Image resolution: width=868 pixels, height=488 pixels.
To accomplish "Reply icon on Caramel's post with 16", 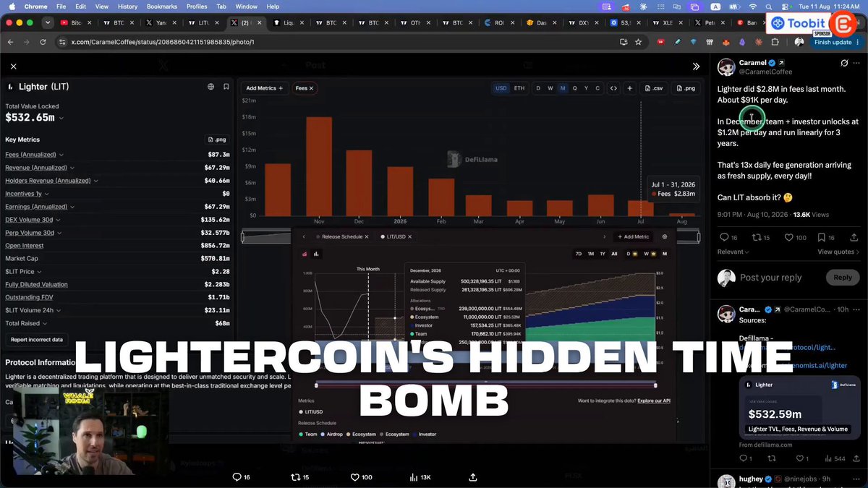I will point(723,237).
